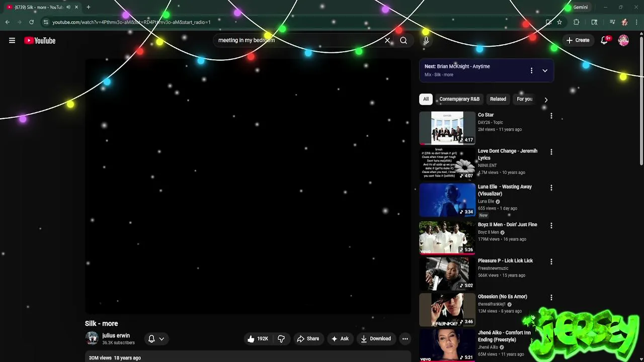Bookmark this page with the star
Image resolution: width=644 pixels, height=362 pixels.
tap(559, 22)
